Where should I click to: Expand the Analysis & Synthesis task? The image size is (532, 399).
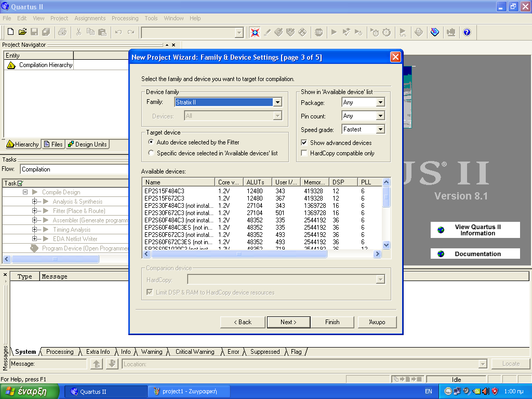pos(34,201)
